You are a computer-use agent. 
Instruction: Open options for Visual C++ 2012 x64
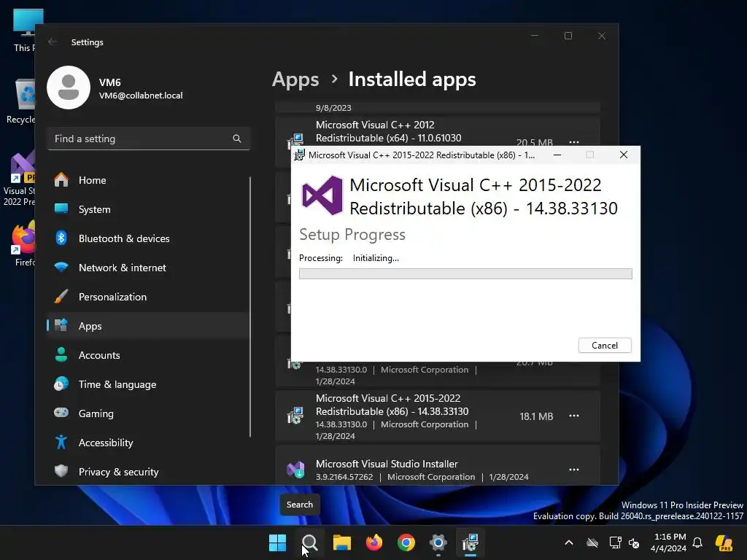574,142
